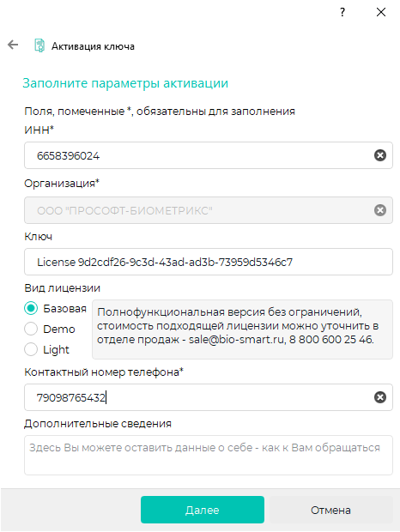The image size is (400, 532).
Task: Click the Далее button
Action: [x=203, y=510]
